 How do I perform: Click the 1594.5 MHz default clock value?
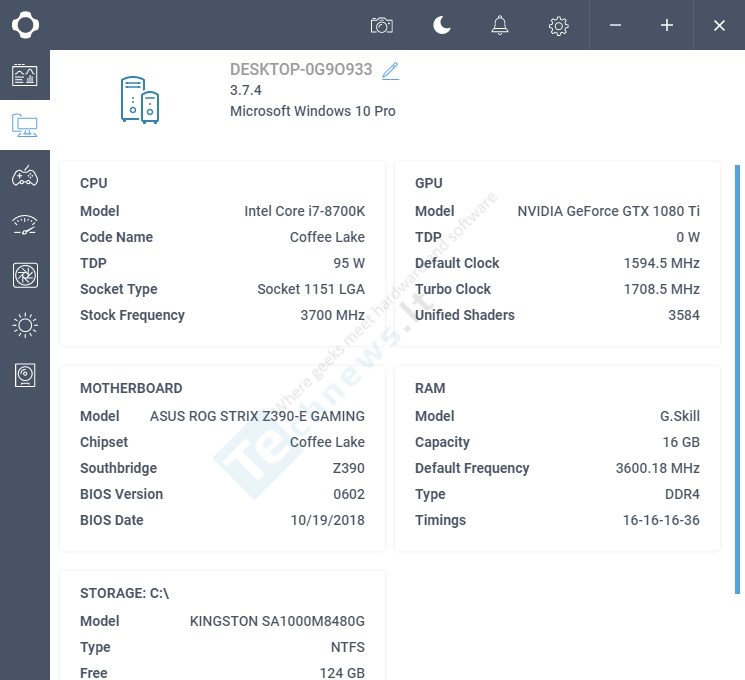(x=662, y=263)
